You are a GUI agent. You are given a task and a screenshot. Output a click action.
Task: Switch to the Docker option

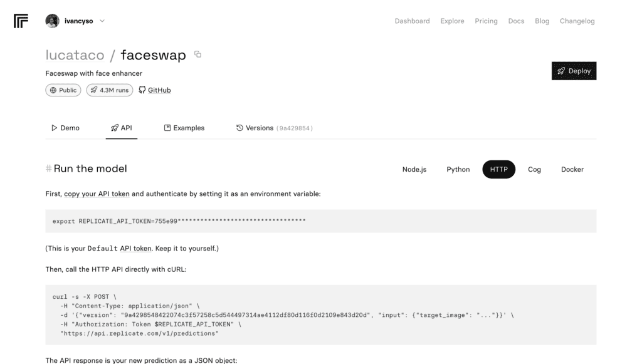pyautogui.click(x=572, y=169)
